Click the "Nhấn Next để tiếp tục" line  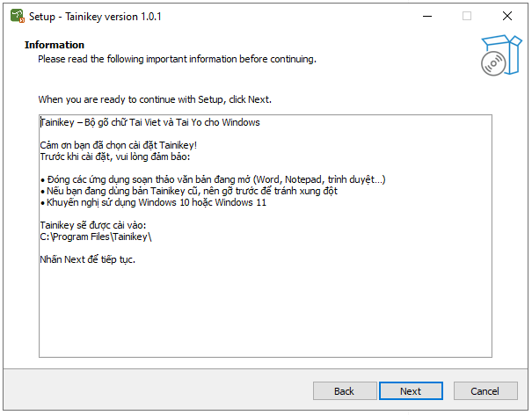88,260
